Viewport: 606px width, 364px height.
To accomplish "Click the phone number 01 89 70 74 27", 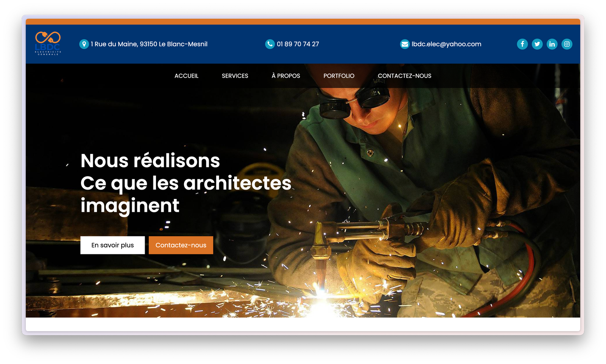I will [x=298, y=44].
